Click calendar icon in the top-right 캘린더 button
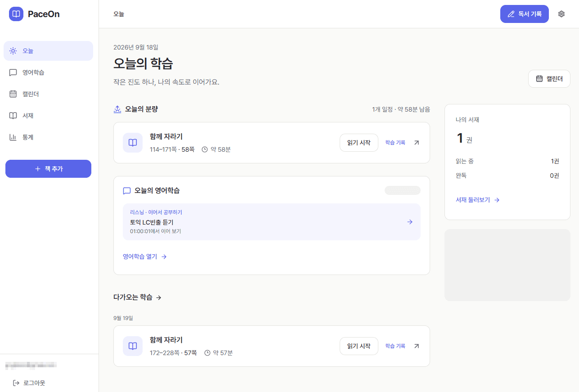The image size is (579, 392). [539, 79]
